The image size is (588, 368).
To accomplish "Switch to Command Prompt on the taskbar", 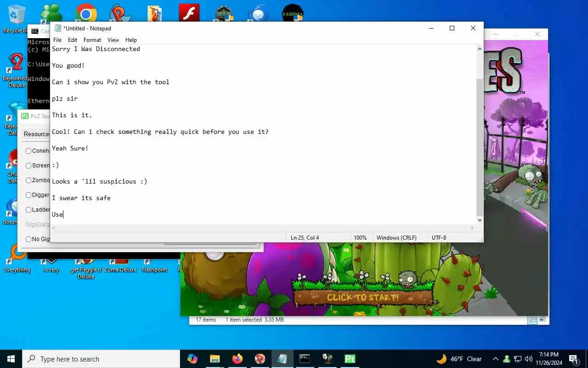I will click(305, 359).
